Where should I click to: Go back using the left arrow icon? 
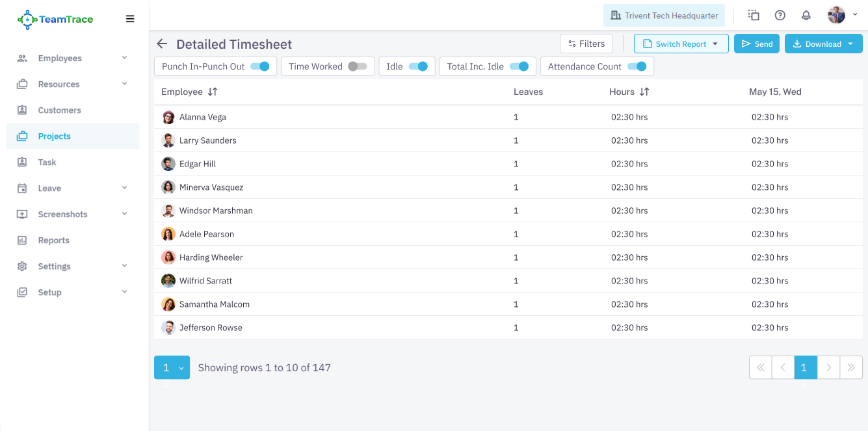pos(162,44)
